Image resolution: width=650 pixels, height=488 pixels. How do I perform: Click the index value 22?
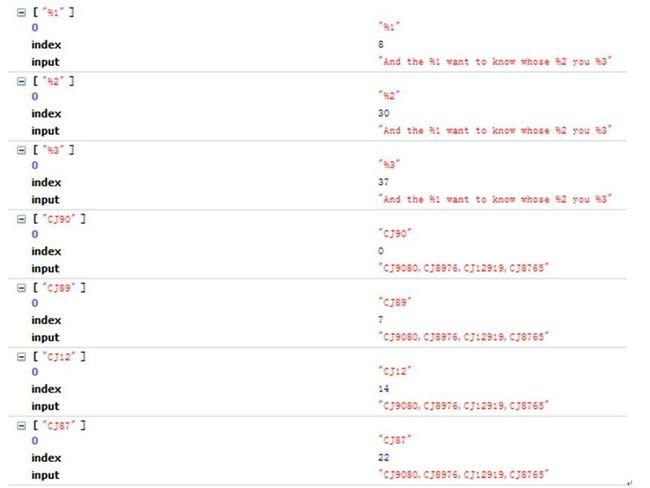coord(383,457)
